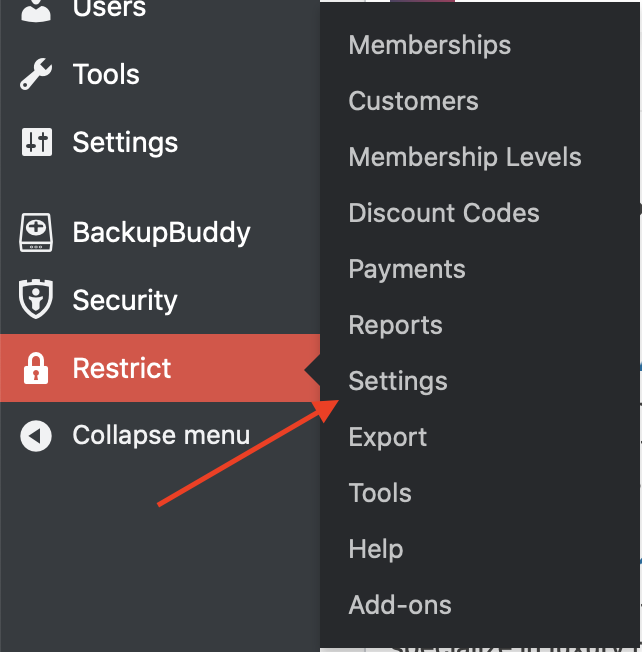Select Membership Levels submenu item
Image resolution: width=642 pixels, height=652 pixels.
pos(465,157)
